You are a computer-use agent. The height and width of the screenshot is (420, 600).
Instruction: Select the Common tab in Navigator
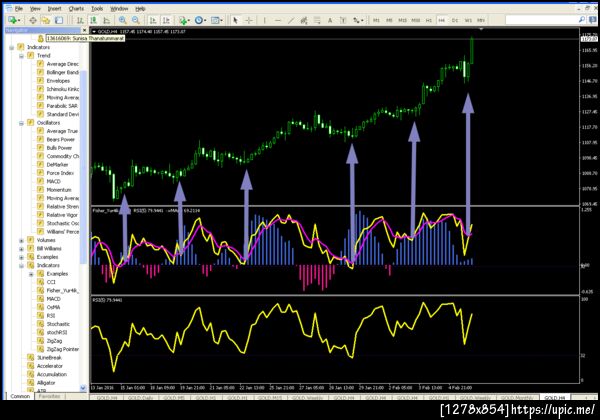click(20, 396)
